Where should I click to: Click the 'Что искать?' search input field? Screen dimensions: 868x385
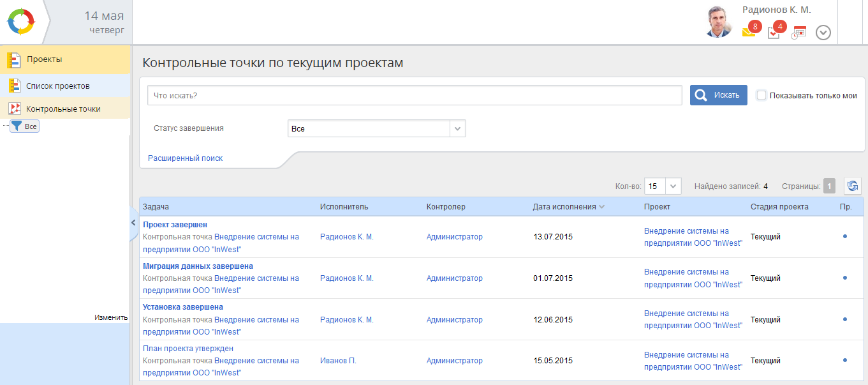(415, 95)
